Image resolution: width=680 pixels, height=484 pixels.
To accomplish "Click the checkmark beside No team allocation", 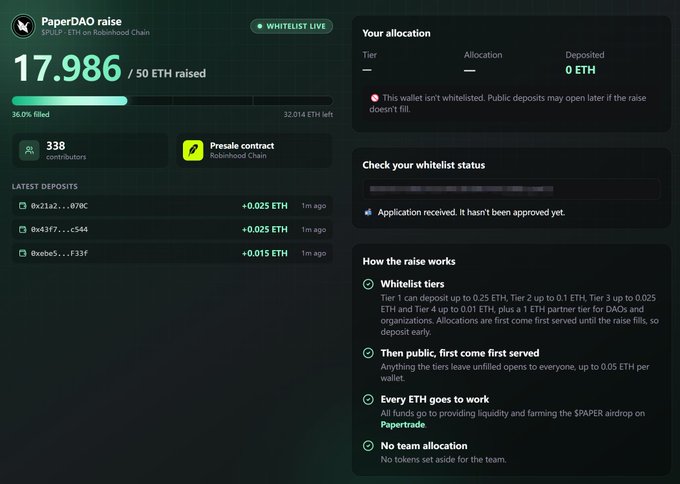I will [368, 446].
